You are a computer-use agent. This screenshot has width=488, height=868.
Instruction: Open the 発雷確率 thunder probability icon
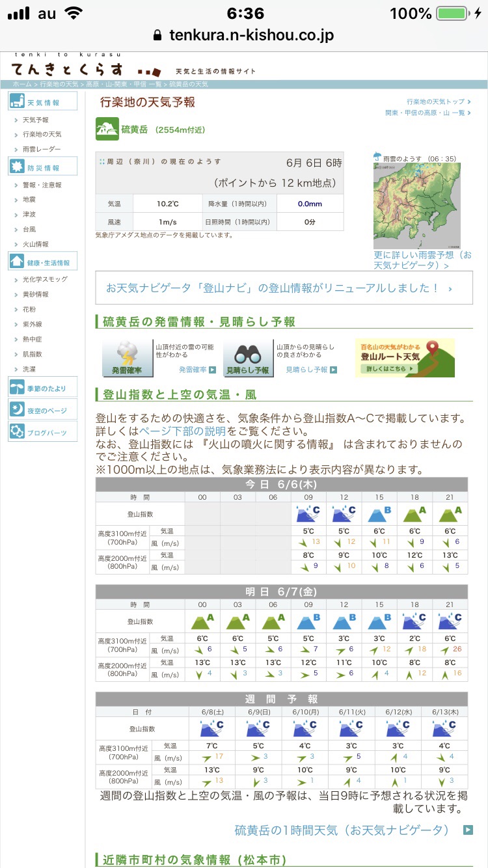pyautogui.click(x=127, y=358)
